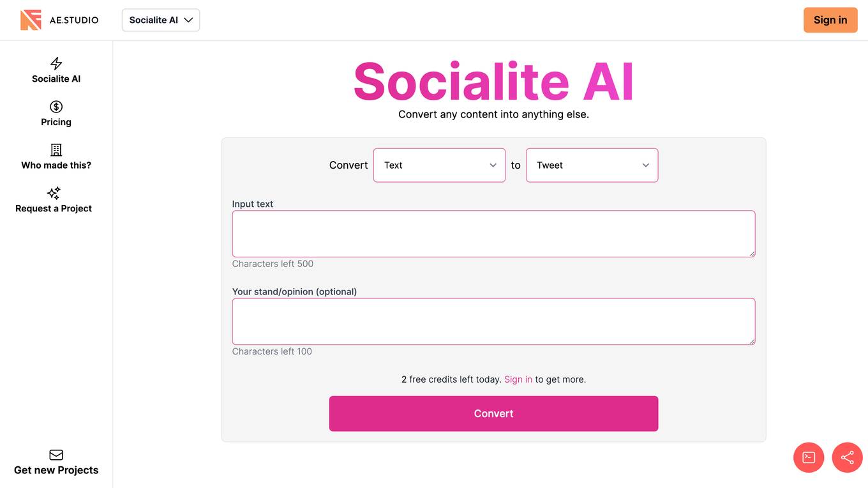Focus the stand/opinion text area
The image size is (868, 488).
click(493, 321)
